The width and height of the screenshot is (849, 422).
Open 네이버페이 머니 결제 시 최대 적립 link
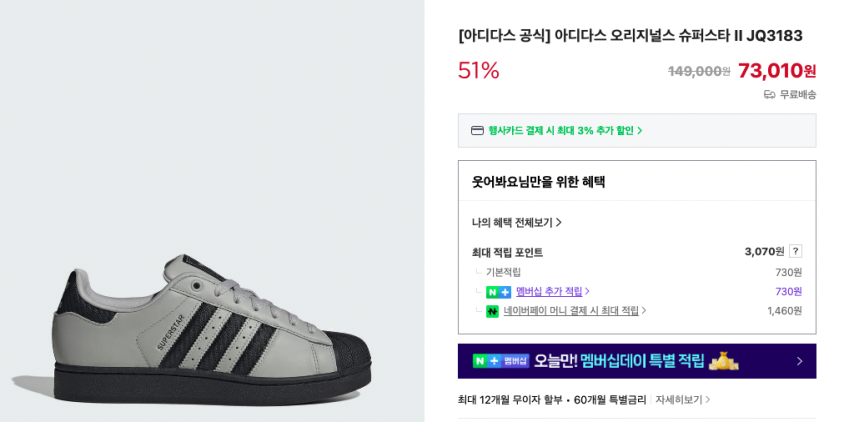tap(574, 311)
